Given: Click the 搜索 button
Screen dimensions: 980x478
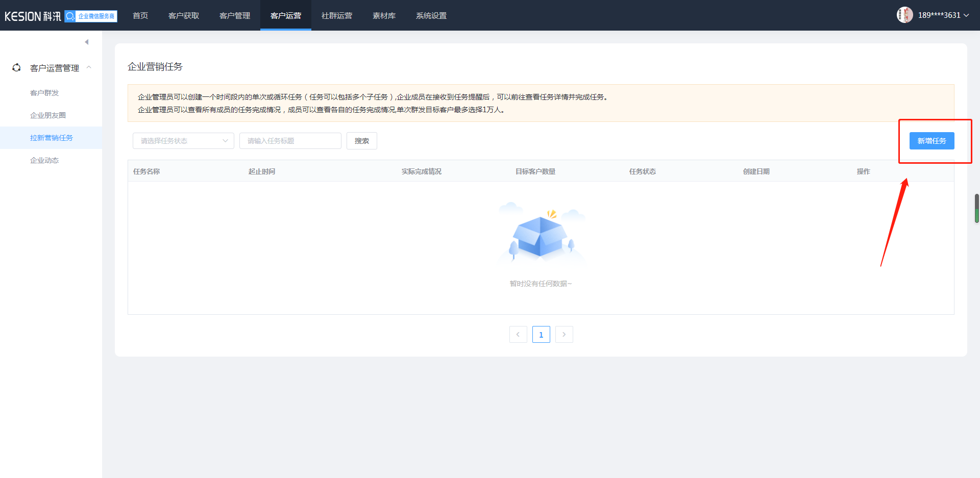Looking at the screenshot, I should (x=362, y=141).
